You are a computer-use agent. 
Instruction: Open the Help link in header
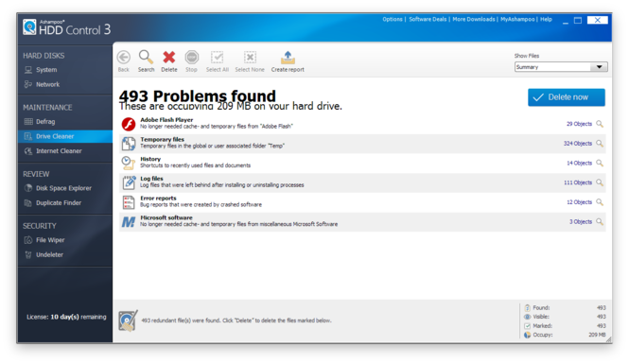tap(546, 19)
